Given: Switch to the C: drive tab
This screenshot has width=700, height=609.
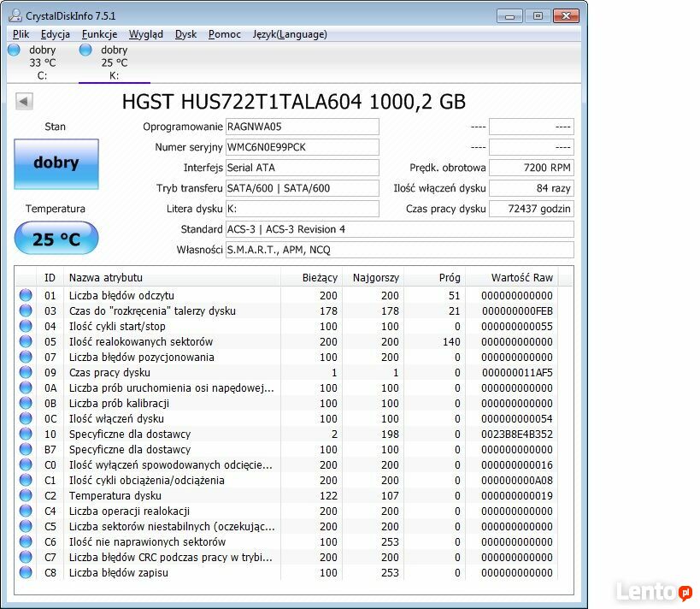Looking at the screenshot, I should tap(43, 62).
